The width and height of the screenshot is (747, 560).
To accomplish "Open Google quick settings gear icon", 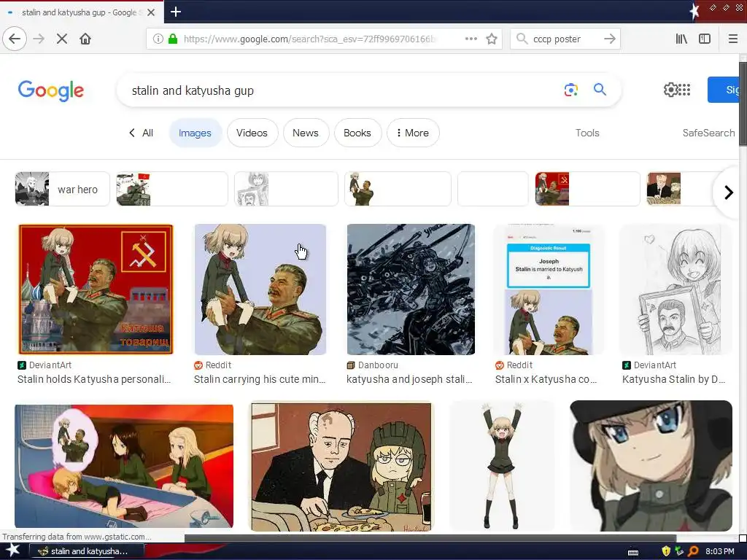I will pyautogui.click(x=670, y=90).
